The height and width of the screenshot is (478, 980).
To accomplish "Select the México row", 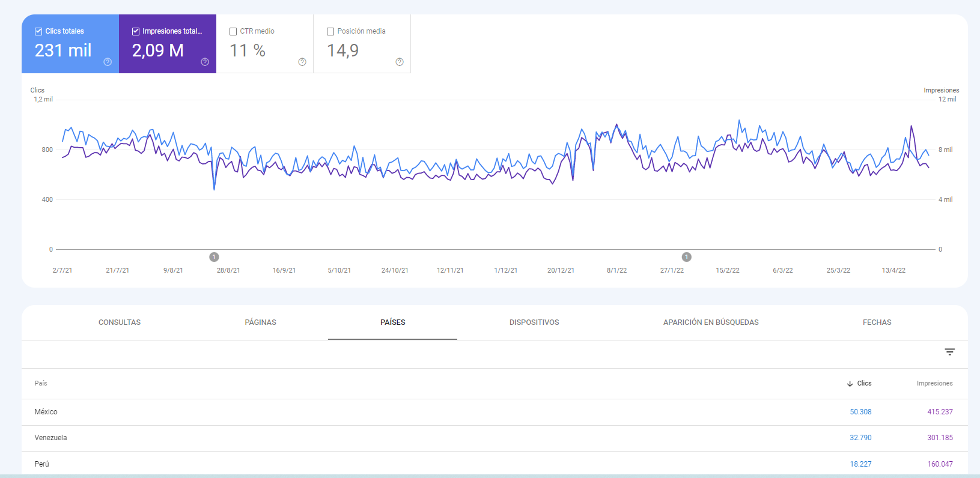I will (495, 412).
